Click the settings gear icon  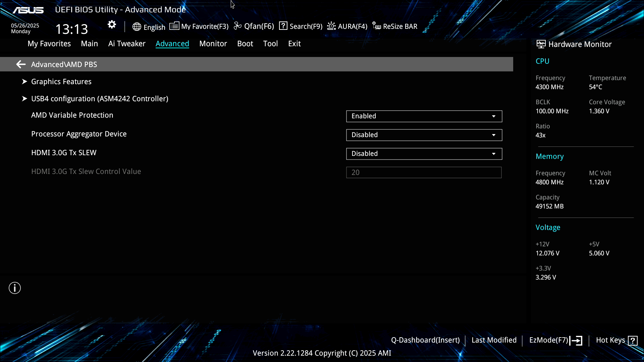[x=112, y=24]
